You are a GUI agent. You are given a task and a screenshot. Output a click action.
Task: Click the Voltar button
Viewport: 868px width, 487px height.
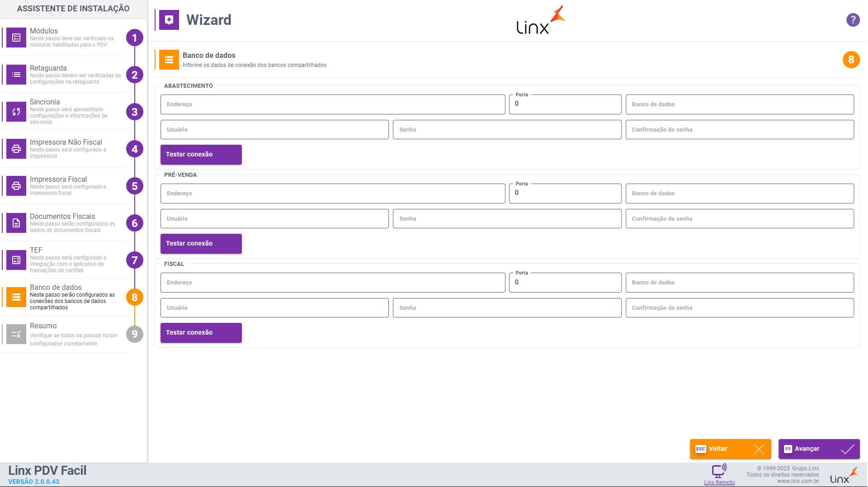[731, 449]
